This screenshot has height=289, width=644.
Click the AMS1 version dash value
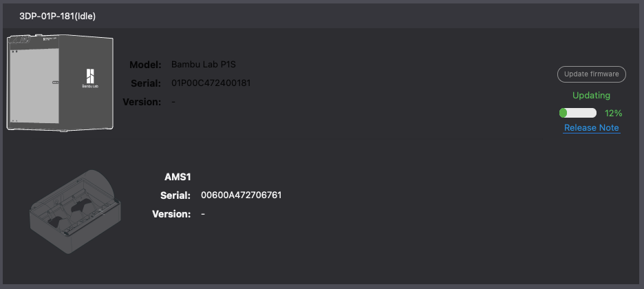point(203,214)
